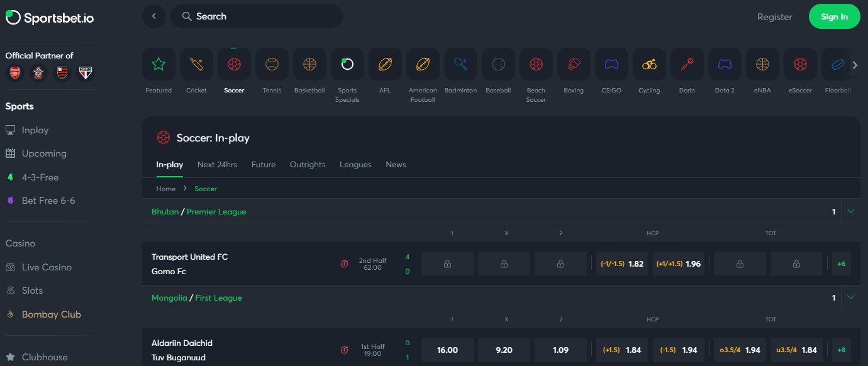Open the Badminton sport icon

pos(460,64)
